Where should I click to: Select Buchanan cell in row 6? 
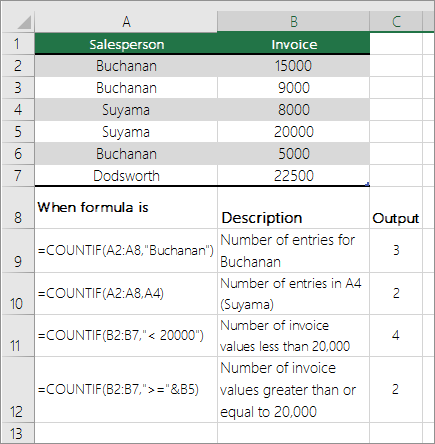(x=126, y=154)
